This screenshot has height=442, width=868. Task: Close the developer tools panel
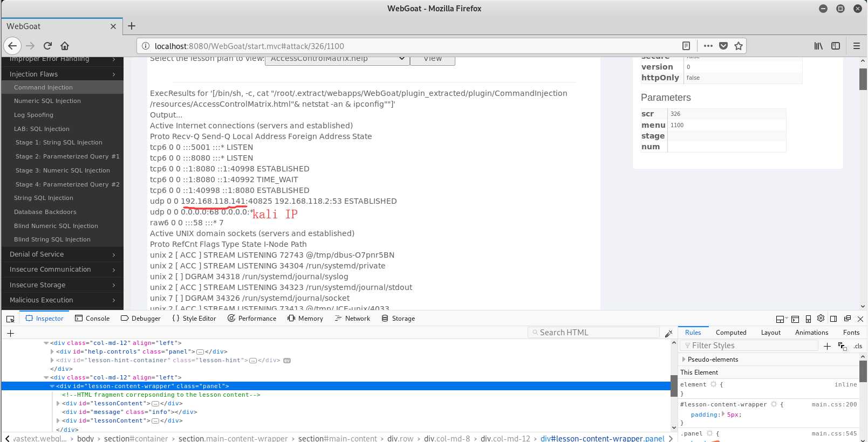click(860, 319)
